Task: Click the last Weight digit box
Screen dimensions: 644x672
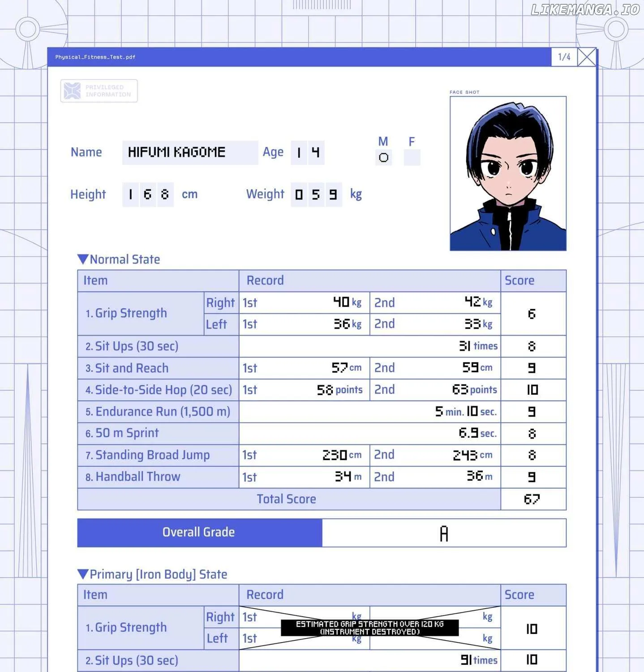Action: (x=333, y=194)
